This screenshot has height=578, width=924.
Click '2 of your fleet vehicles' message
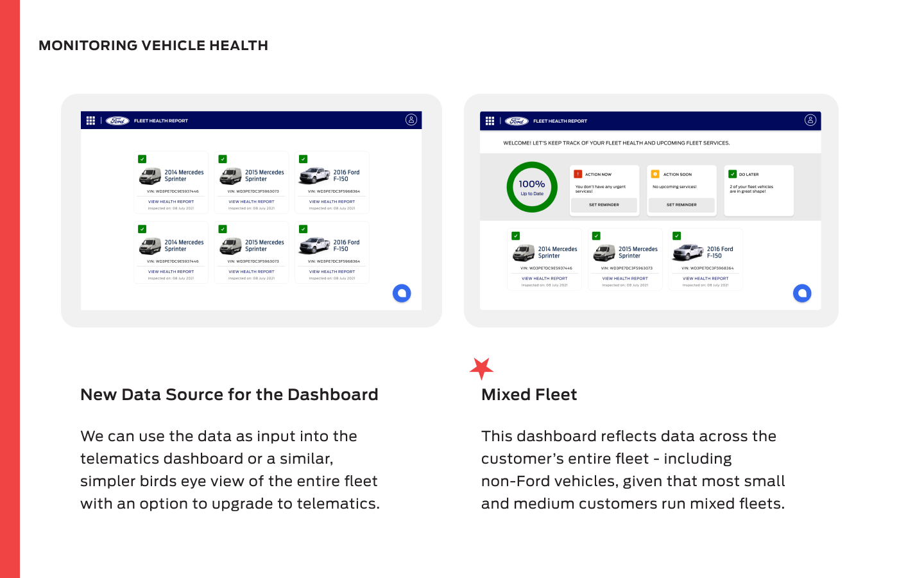(751, 189)
